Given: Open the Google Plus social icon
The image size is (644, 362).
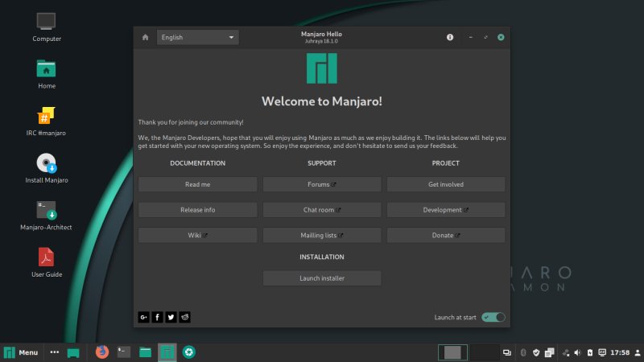Looking at the screenshot, I should point(144,317).
